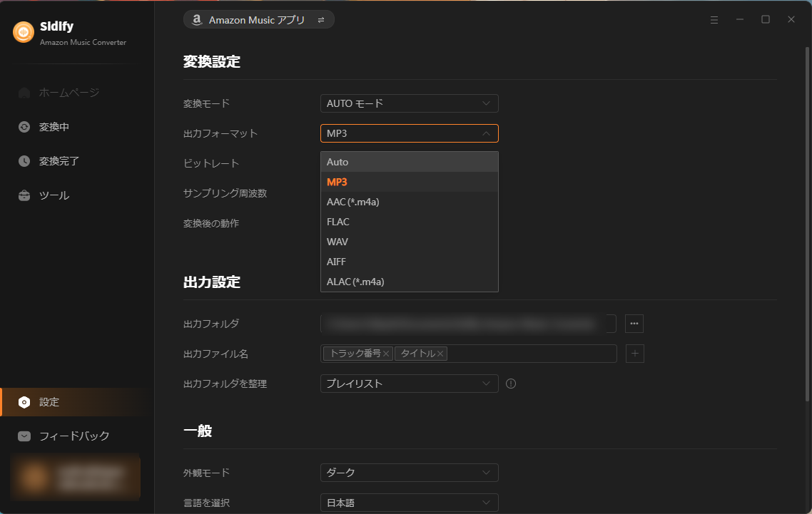Minimize the Sidify window

point(740,20)
